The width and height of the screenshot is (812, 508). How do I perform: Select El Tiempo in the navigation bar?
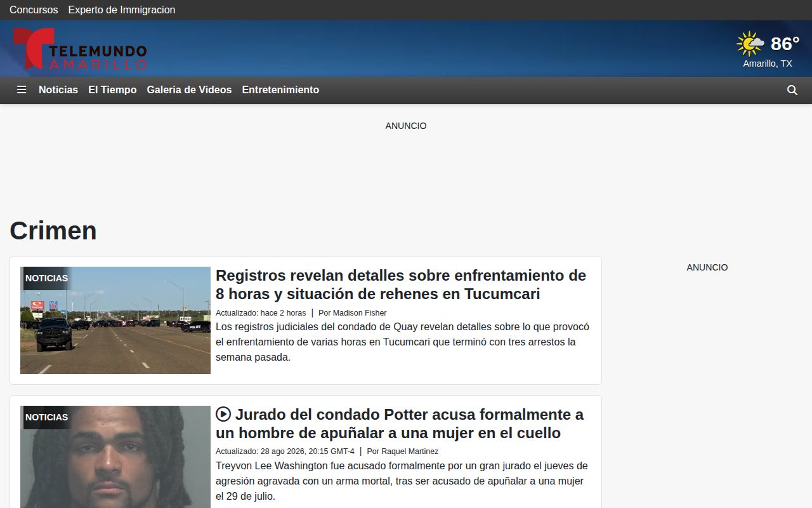(112, 90)
